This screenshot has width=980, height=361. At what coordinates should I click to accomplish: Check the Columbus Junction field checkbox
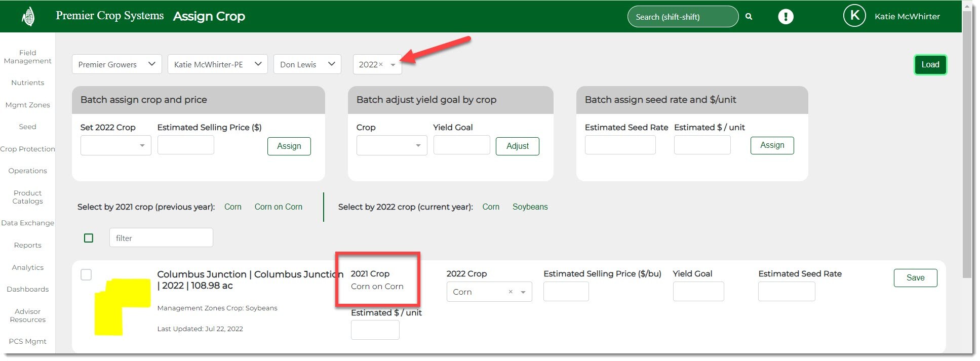(87, 274)
